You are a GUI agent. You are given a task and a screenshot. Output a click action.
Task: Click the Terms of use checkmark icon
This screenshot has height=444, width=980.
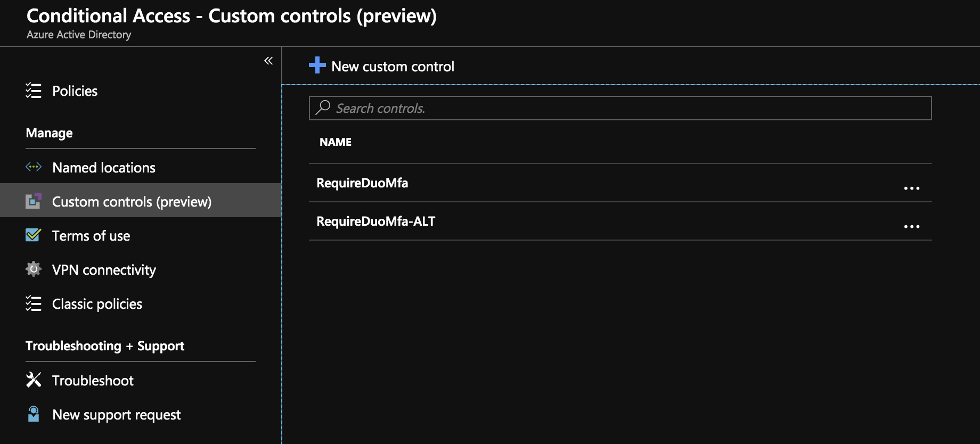point(33,235)
